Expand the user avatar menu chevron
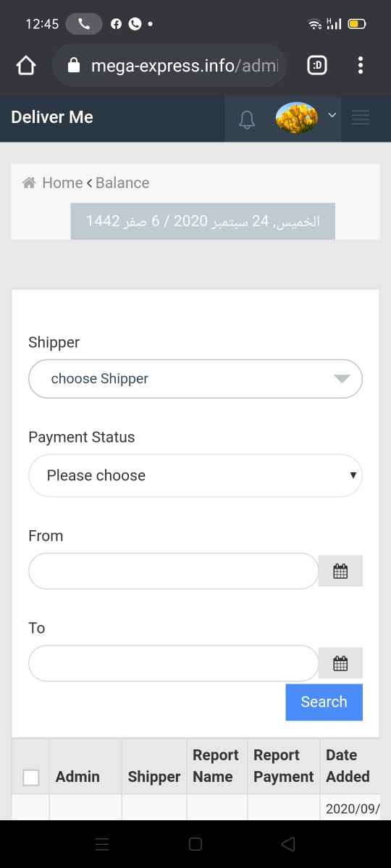The image size is (391, 868). [332, 114]
